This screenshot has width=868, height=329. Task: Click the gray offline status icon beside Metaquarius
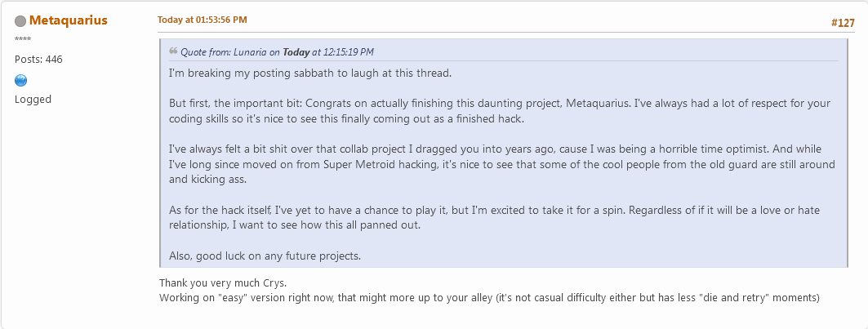[x=20, y=21]
